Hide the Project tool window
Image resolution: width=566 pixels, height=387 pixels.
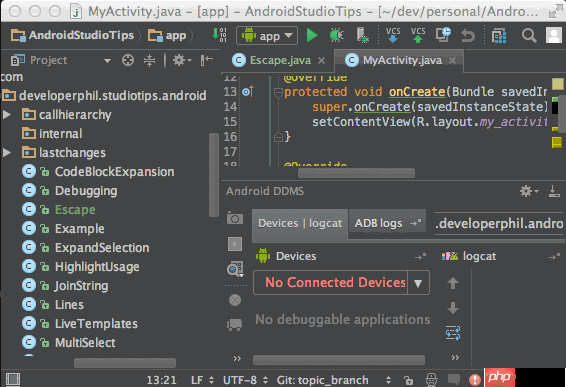(206, 60)
